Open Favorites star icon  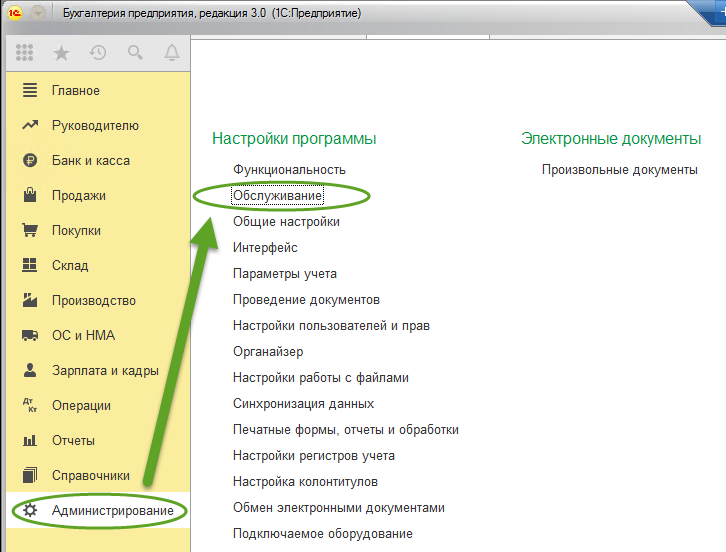pos(61,53)
